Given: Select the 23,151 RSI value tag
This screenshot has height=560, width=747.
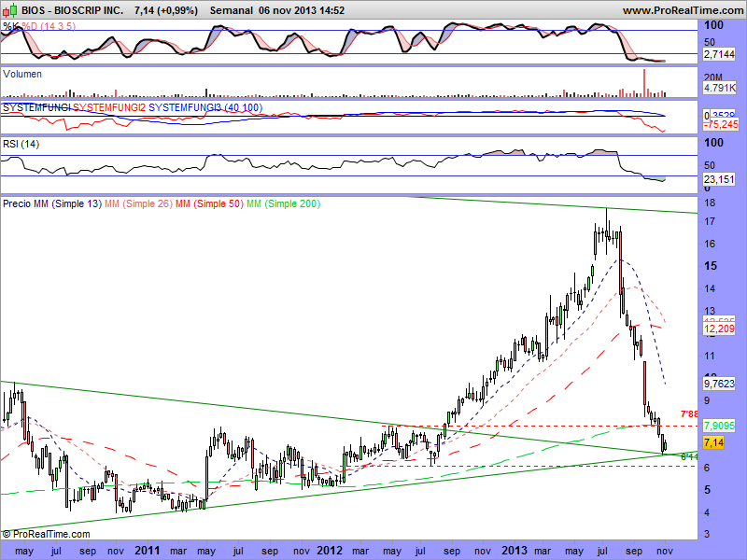Looking at the screenshot, I should pos(719,179).
